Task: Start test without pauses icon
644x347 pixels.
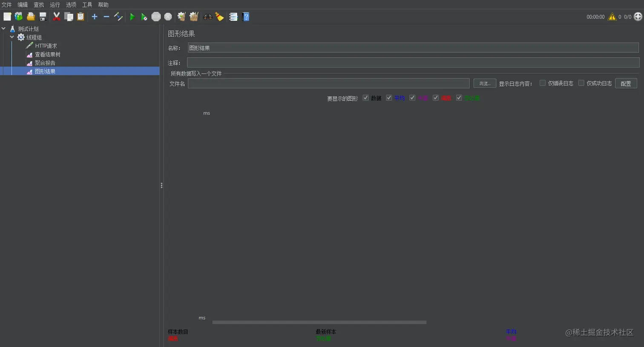Action: click(144, 17)
